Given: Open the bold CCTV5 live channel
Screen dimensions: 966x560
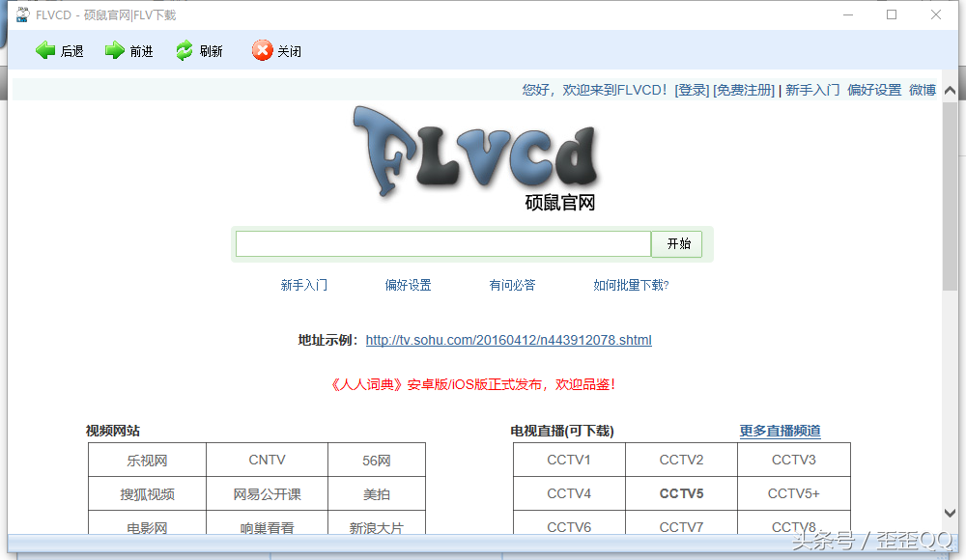Looking at the screenshot, I should point(681,493).
